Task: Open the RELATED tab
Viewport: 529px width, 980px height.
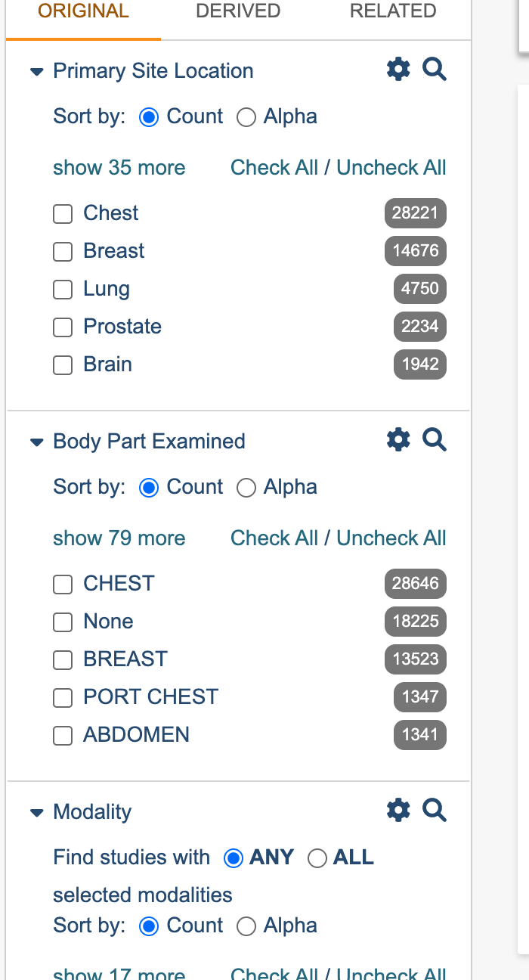Action: tap(393, 11)
